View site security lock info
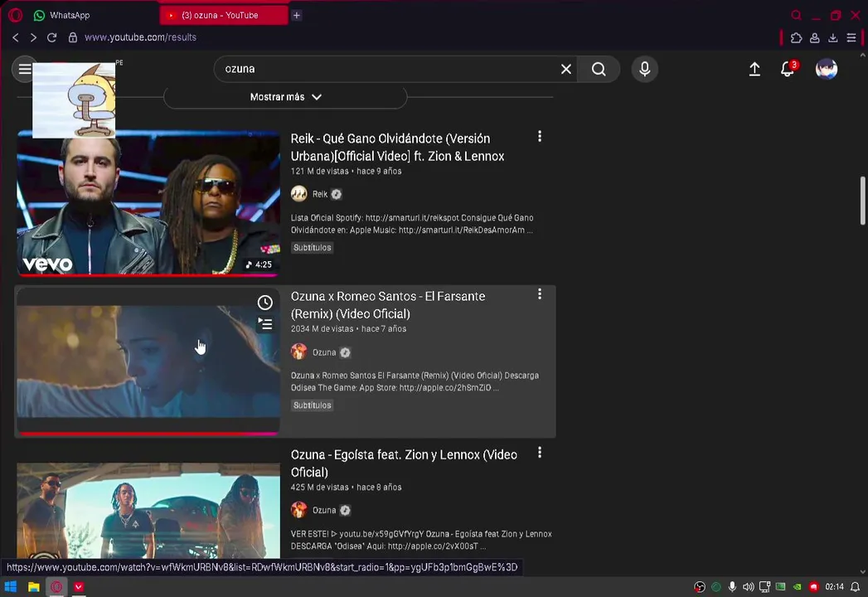 coord(72,37)
